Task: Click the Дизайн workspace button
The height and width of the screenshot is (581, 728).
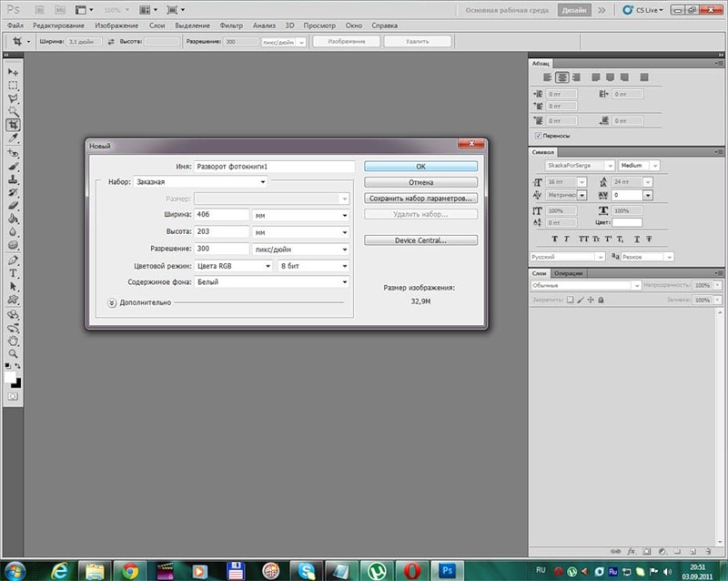Action: pos(574,10)
